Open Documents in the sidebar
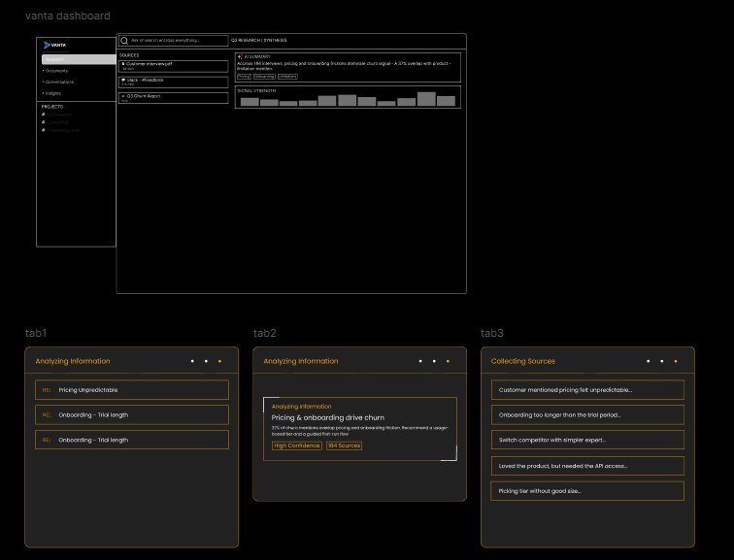This screenshot has height=560, width=734. pyautogui.click(x=55, y=71)
